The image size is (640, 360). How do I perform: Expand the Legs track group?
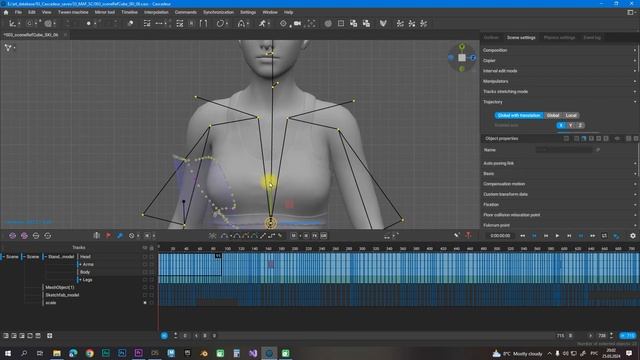(80, 280)
